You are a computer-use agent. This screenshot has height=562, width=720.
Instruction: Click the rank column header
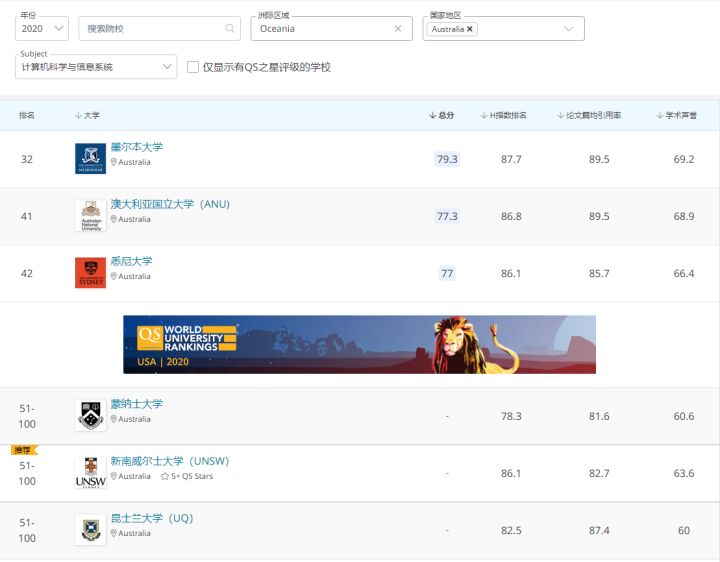tap(27, 115)
